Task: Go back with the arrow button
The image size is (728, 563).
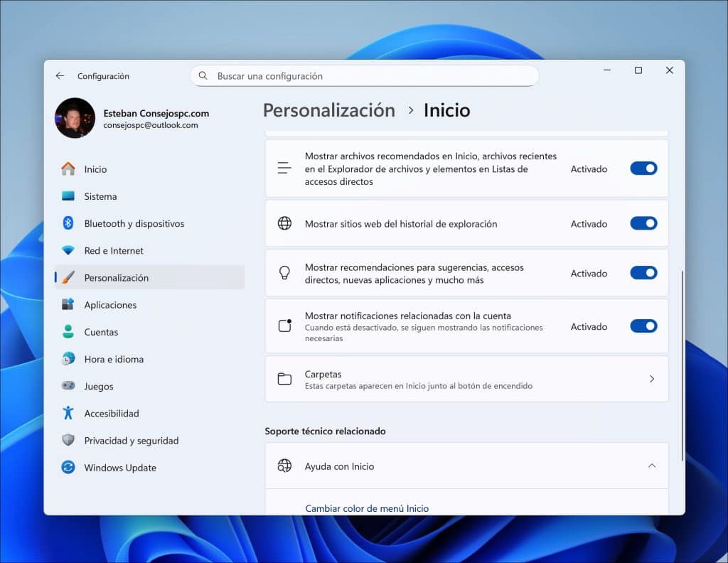Action: [59, 75]
